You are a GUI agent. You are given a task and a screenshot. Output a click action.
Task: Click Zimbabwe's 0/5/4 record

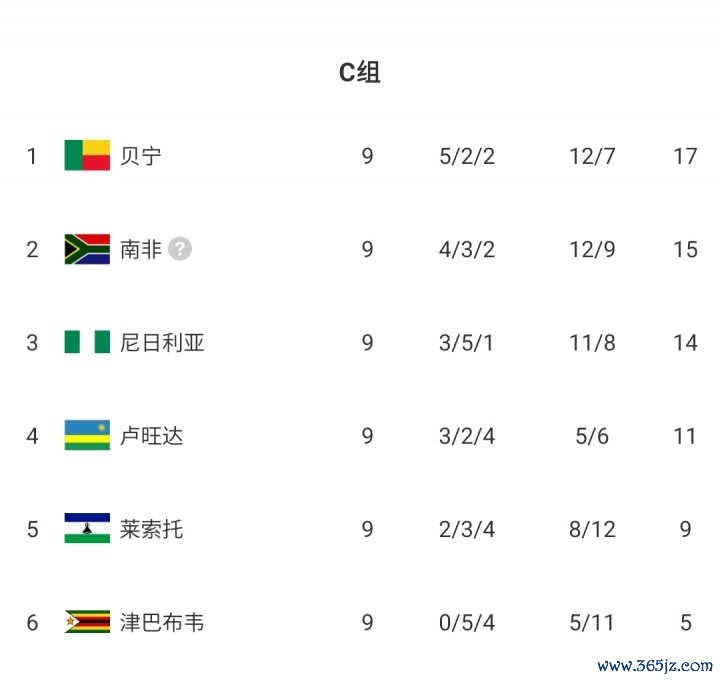pyautogui.click(x=467, y=622)
